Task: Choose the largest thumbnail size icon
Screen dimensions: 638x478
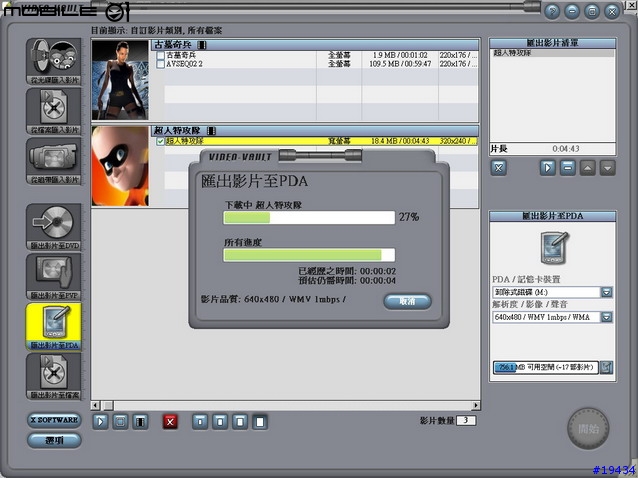Action: pyautogui.click(x=260, y=422)
